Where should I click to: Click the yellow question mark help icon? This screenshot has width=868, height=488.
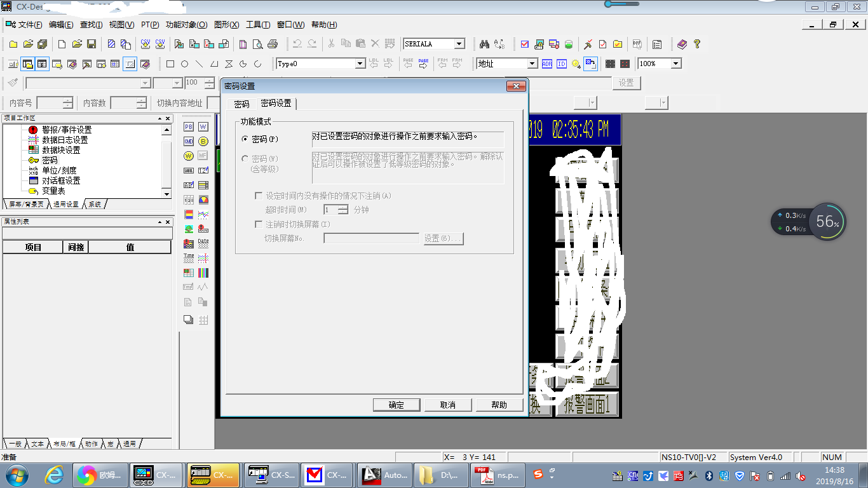[697, 44]
